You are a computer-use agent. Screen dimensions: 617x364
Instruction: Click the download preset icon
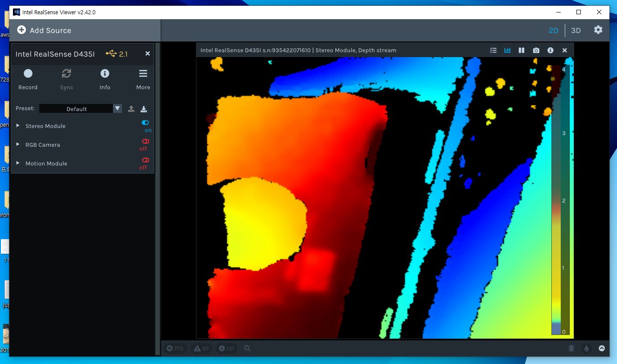click(144, 109)
